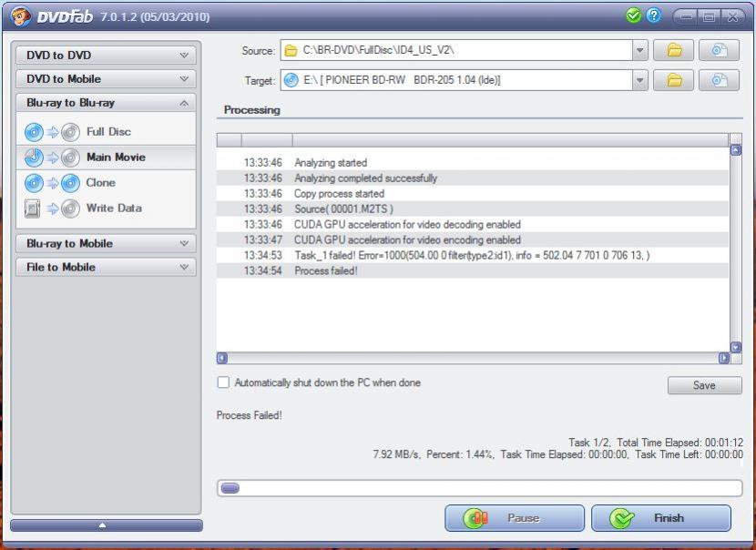756x550 pixels.
Task: Click the Pause button
Action: click(515, 518)
